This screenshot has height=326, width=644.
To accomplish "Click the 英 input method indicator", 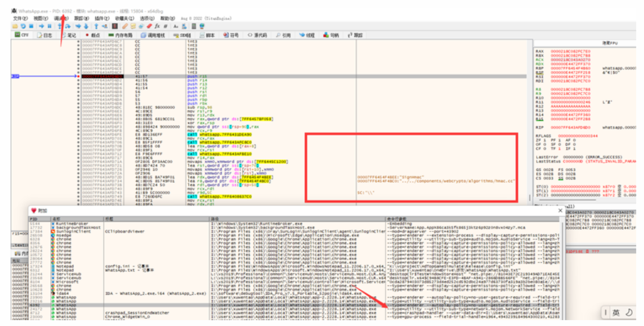I will 615,312.
